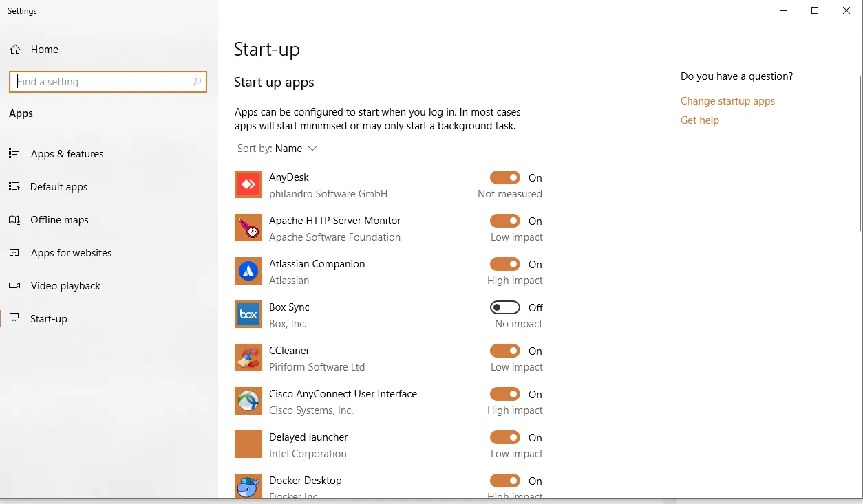Open the Change startup apps link

point(727,101)
